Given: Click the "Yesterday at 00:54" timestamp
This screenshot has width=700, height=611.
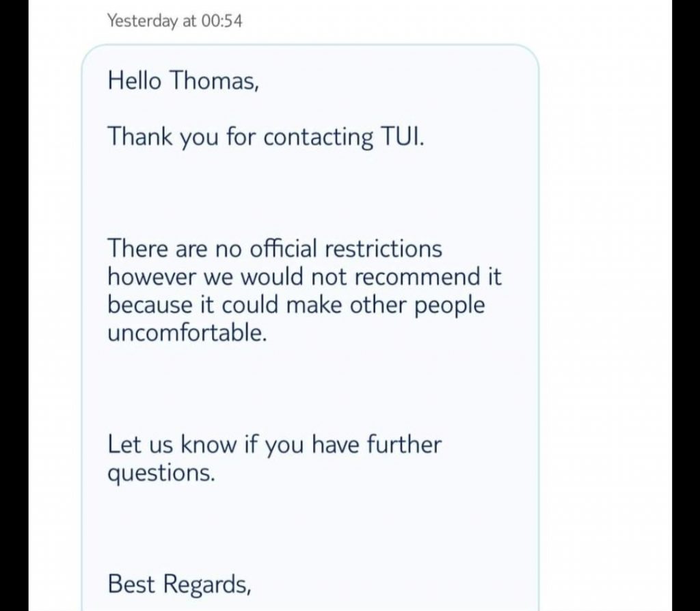Looking at the screenshot, I should [174, 21].
